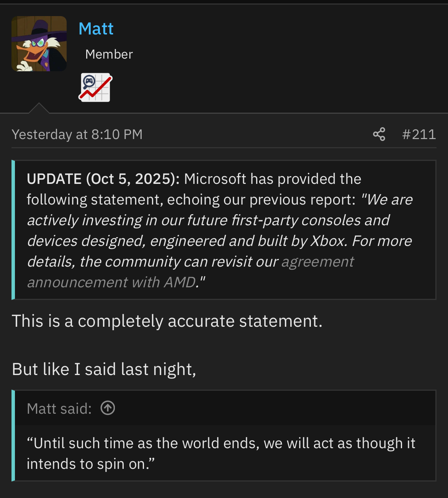Screen dimensions: 448x498
Task: Click the bold "UPDATE (Oct 5, 2025):" text
Action: click(103, 179)
